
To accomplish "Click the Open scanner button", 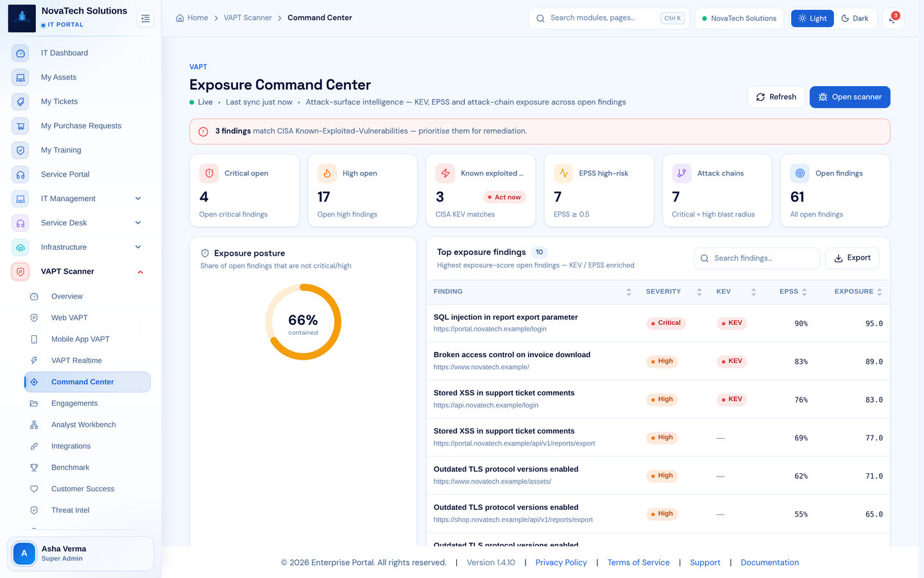I will [x=850, y=97].
